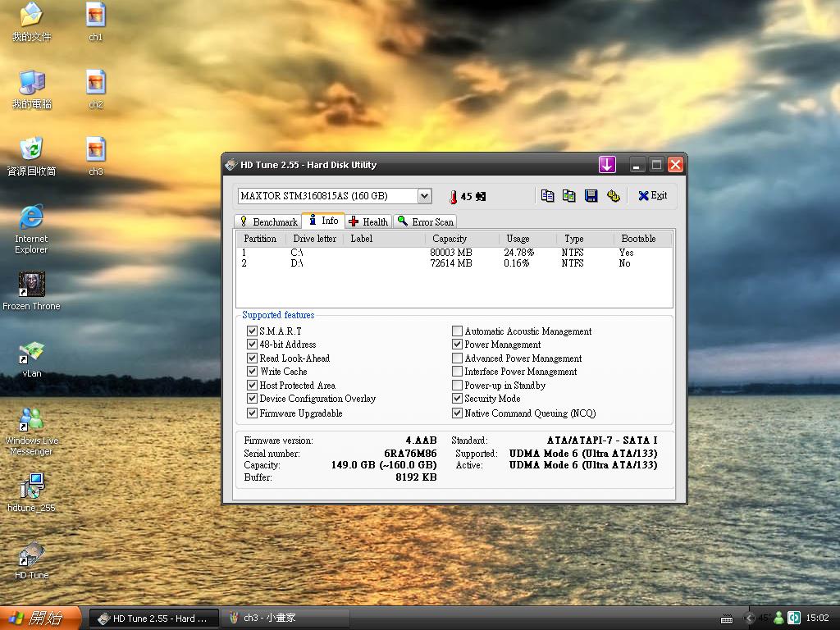840x630 pixels.
Task: Open the Frozen Throne desktop shortcut
Action: [x=31, y=285]
